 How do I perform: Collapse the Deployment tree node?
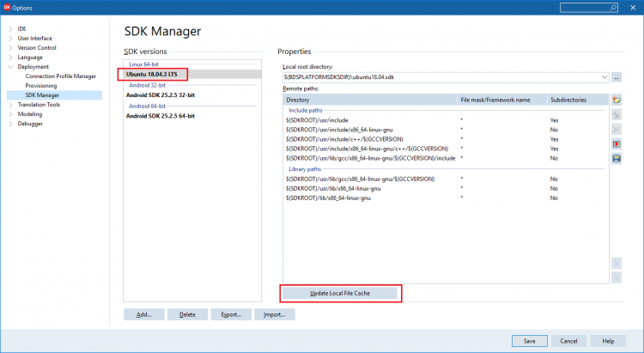(x=10, y=67)
